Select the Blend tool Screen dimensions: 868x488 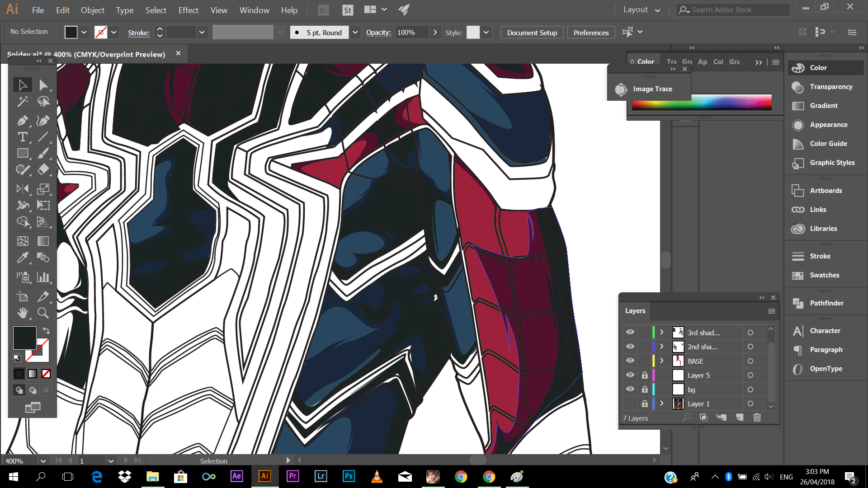(43, 258)
